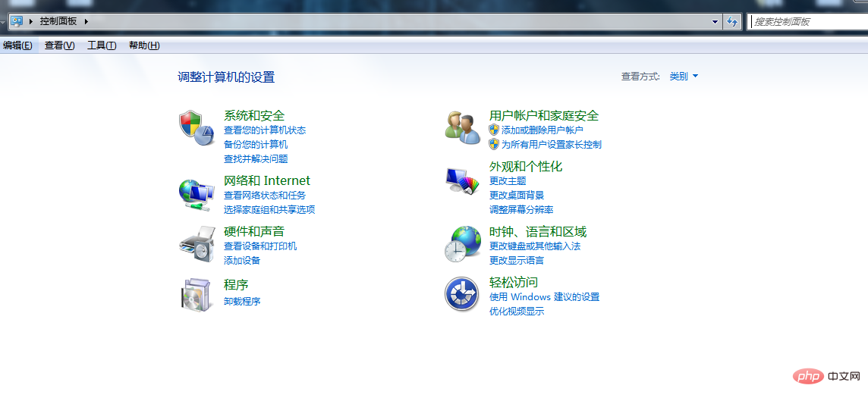The image size is (868, 401).
Task: Click 查找并解决问题 link
Action: click(x=256, y=159)
